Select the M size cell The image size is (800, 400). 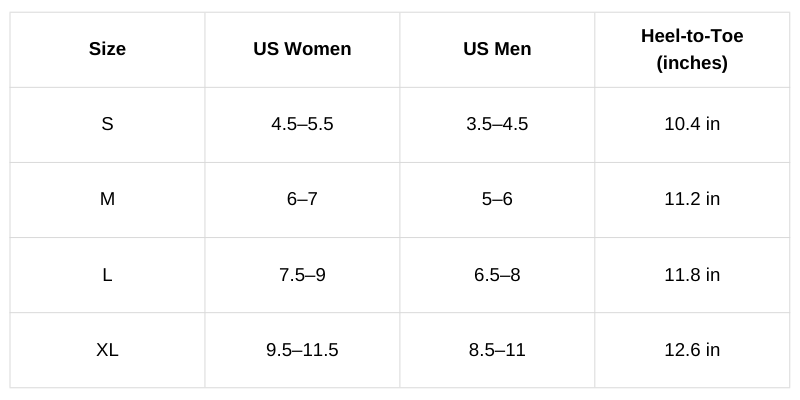[107, 199]
